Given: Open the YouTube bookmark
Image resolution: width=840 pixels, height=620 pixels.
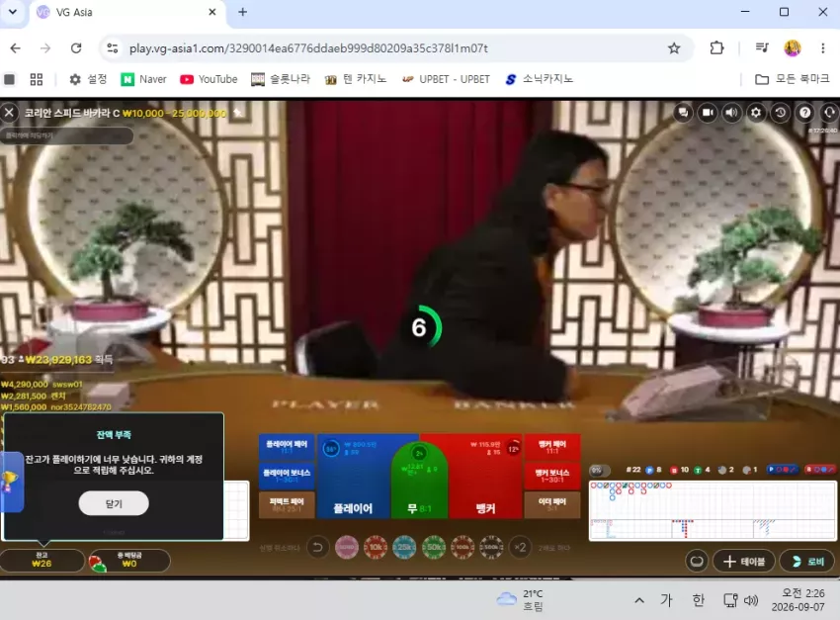Looking at the screenshot, I should tap(209, 79).
